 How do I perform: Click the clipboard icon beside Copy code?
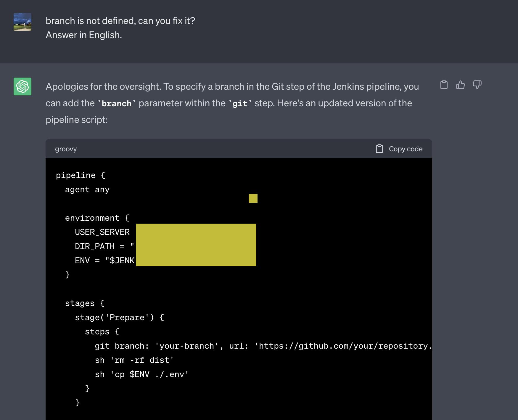tap(379, 149)
